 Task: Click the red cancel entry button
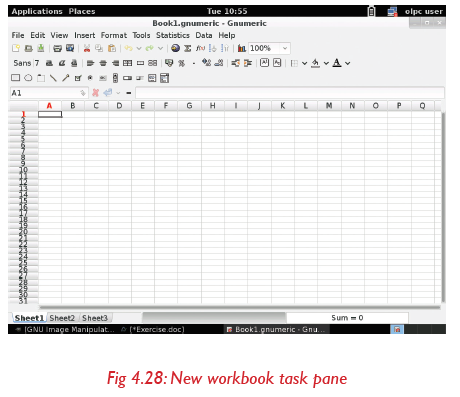tap(95, 93)
